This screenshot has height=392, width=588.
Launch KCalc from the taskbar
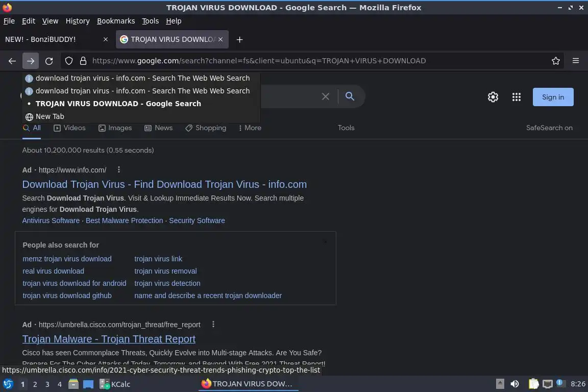[x=115, y=384]
